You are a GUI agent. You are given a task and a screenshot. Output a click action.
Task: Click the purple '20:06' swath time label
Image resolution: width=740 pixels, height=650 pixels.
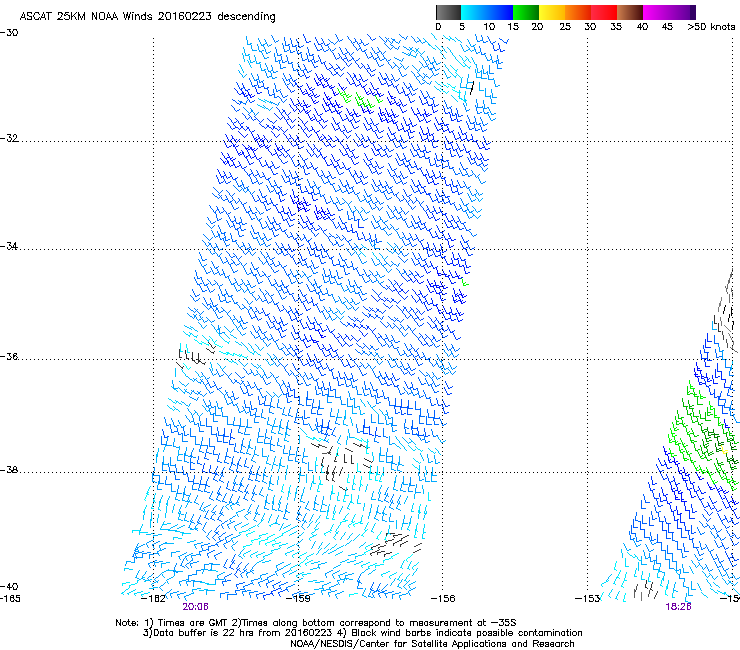195,607
